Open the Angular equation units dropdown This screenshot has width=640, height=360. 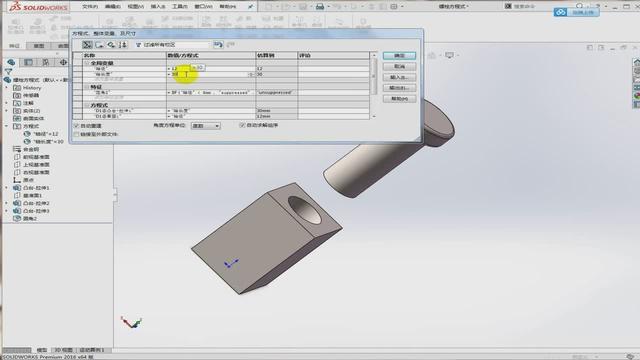pos(206,126)
